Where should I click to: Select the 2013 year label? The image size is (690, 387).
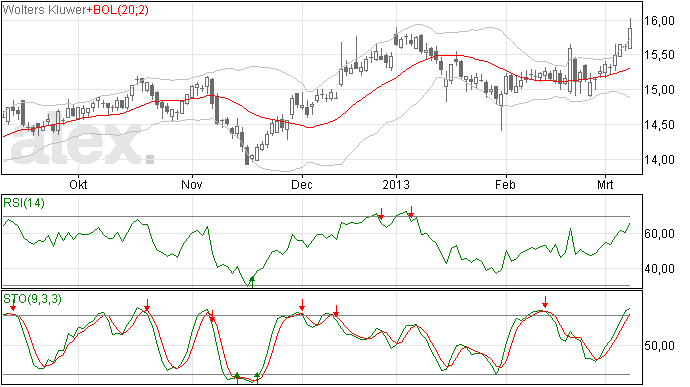[x=396, y=184]
